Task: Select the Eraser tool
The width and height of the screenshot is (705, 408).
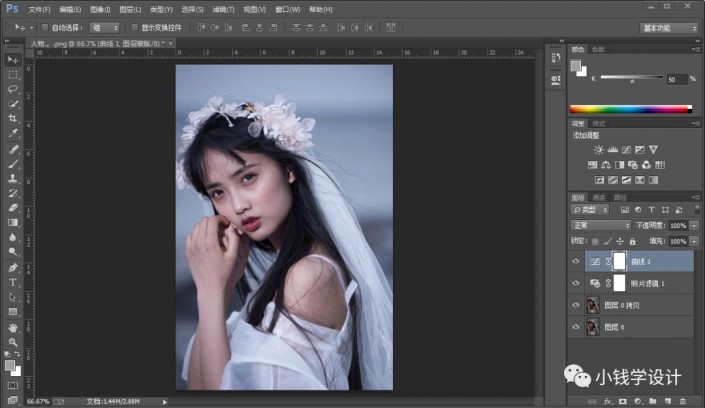Action: (13, 208)
